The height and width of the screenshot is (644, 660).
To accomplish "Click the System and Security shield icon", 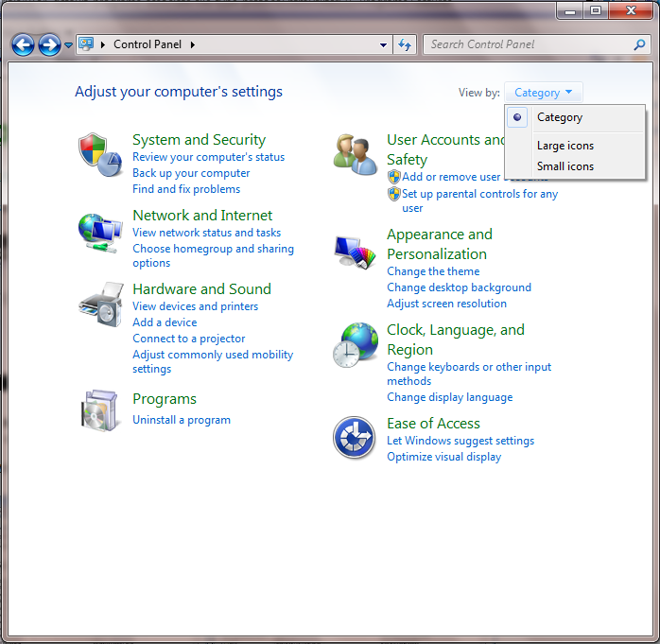I will pyautogui.click(x=100, y=155).
